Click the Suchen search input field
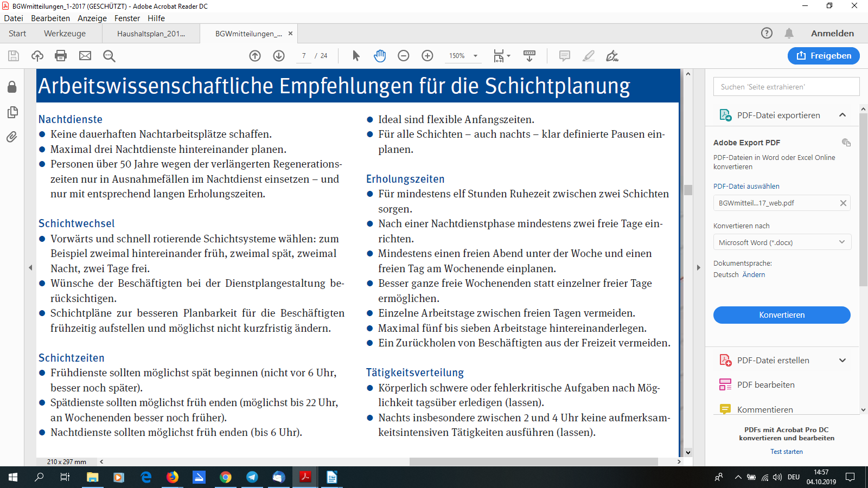The width and height of the screenshot is (868, 488). 786,87
